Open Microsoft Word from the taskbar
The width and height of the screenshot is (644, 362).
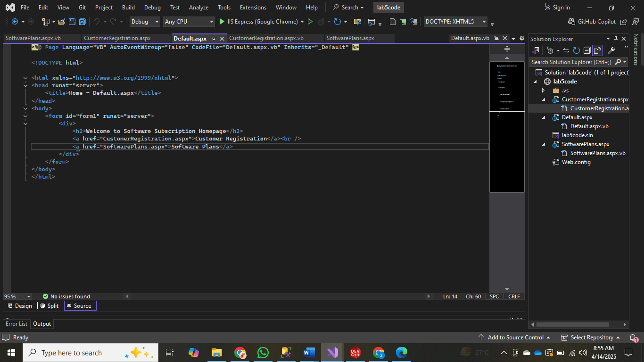[309, 353]
